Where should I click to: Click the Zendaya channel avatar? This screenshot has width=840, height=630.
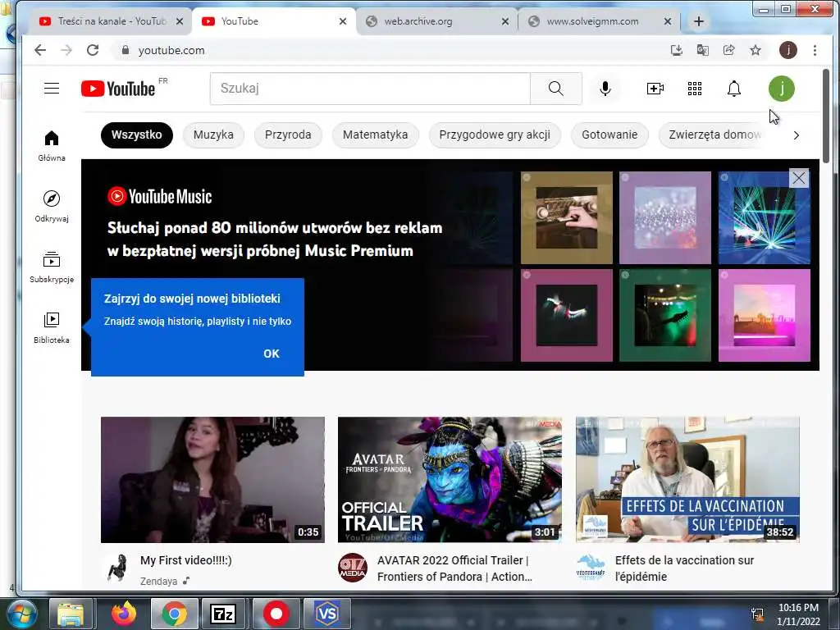coord(116,568)
